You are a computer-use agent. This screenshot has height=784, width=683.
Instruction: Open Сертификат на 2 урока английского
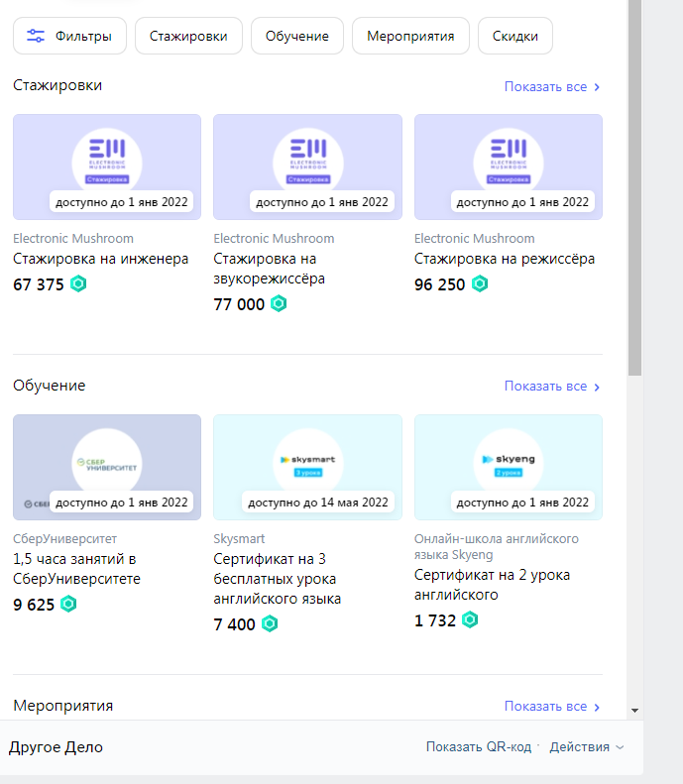492,585
